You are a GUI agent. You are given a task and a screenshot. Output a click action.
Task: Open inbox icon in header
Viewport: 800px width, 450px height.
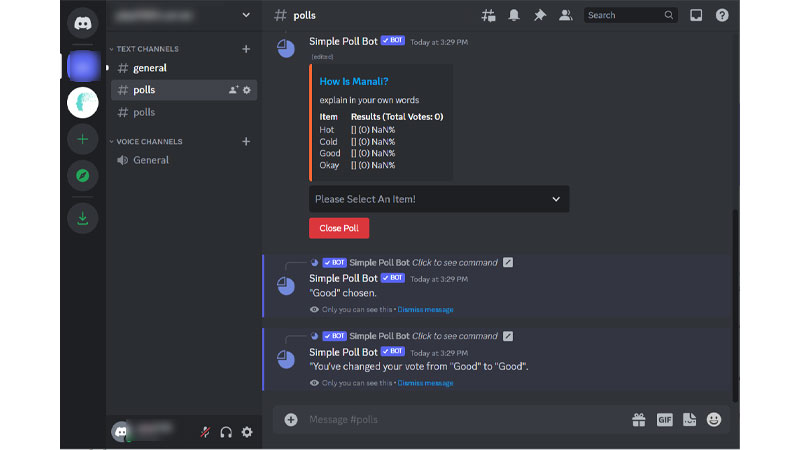coord(696,15)
